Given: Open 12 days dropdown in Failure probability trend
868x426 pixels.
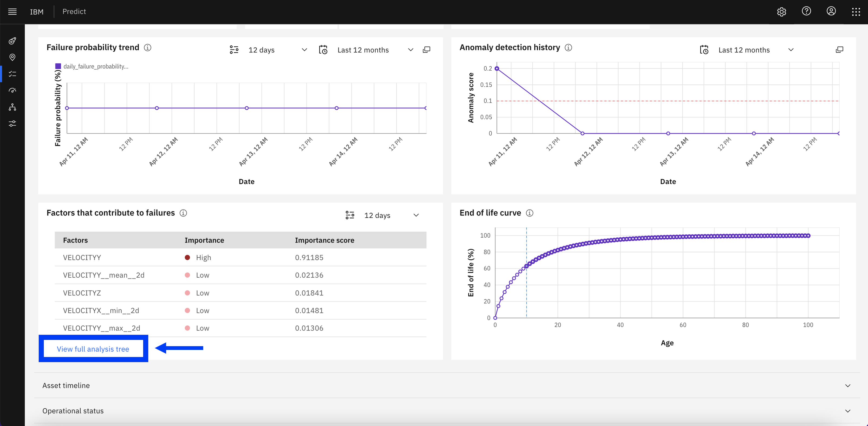Looking at the screenshot, I should coord(278,50).
